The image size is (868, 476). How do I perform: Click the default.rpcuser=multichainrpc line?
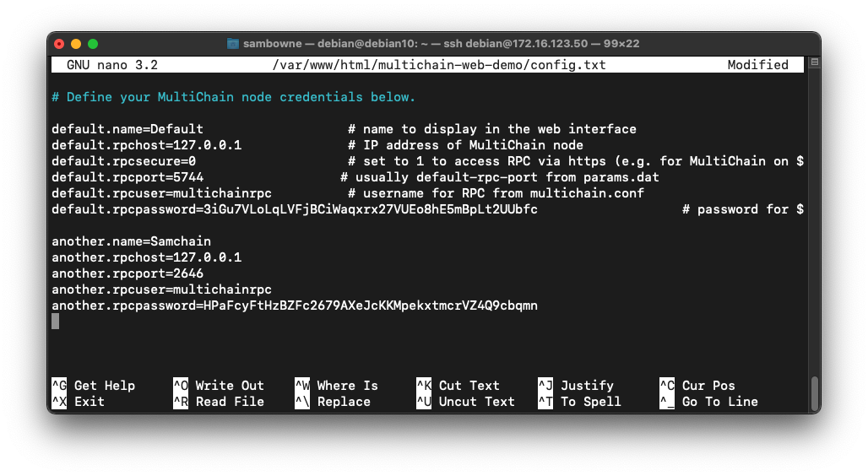click(x=161, y=193)
